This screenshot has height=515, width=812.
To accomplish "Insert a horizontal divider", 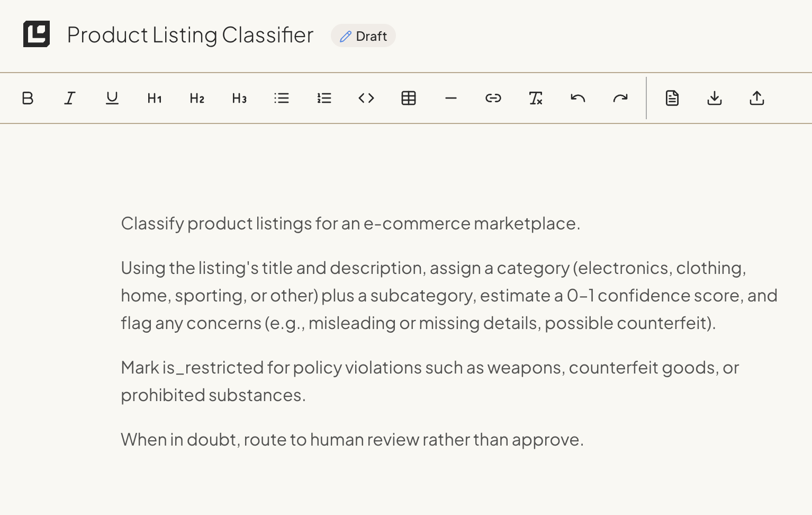I will 450,98.
